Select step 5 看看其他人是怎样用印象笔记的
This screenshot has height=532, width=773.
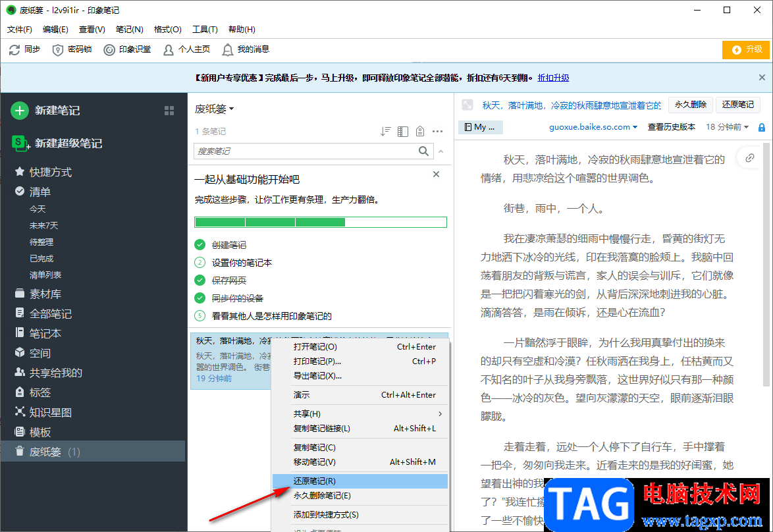pyautogui.click(x=263, y=315)
